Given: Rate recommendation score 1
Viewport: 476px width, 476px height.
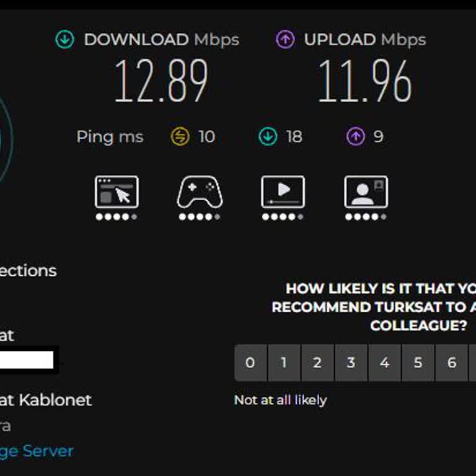Looking at the screenshot, I should tap(284, 363).
